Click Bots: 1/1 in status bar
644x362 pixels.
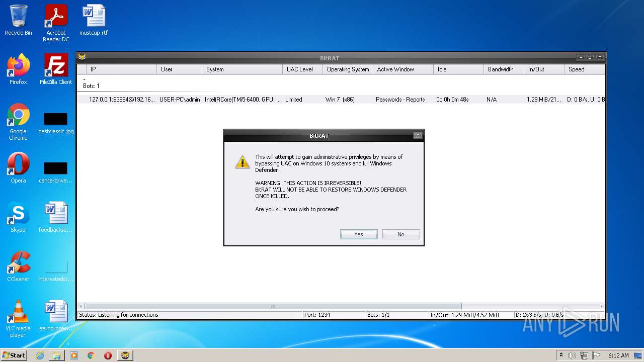click(x=378, y=315)
